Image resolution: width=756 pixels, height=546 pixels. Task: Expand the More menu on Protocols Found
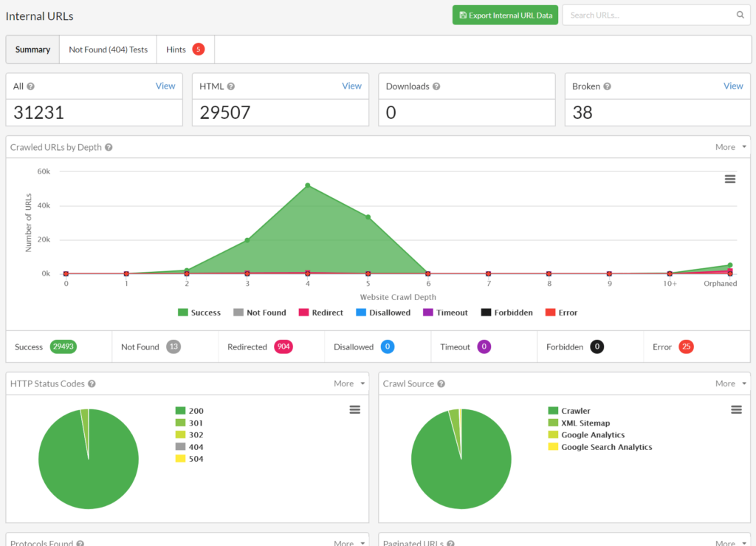click(344, 542)
